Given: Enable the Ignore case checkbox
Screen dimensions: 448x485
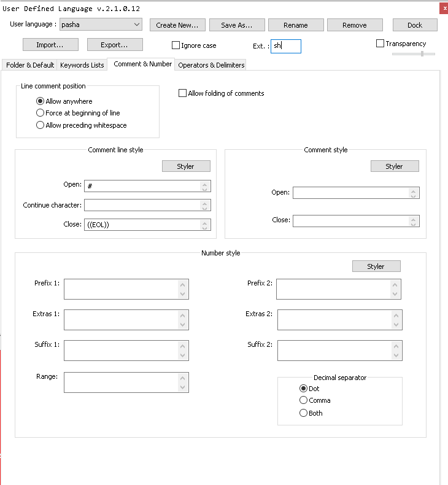Looking at the screenshot, I should tap(176, 45).
